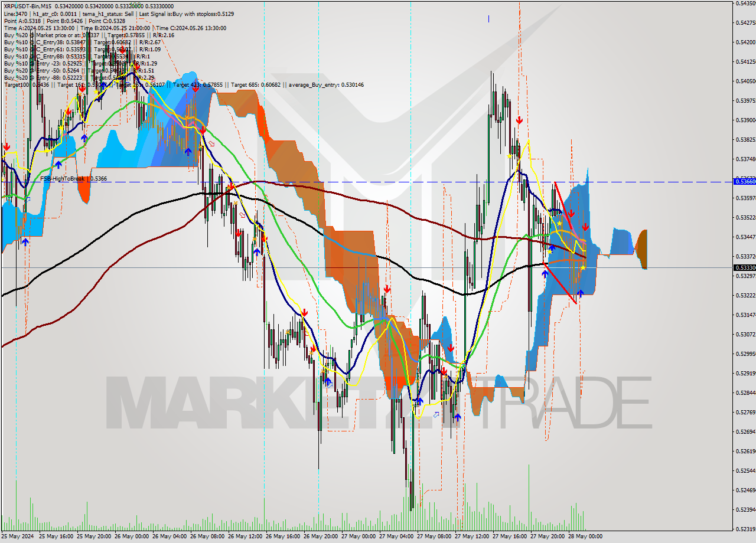Screen dimensions: 756x543
Task: Click the 'R/R:2.16' ratio text
Action: 164,35
